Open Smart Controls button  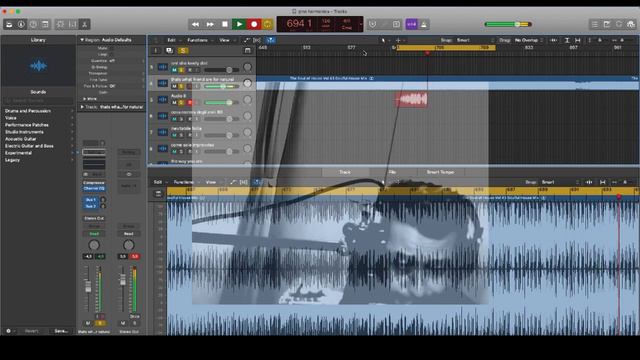click(x=60, y=24)
